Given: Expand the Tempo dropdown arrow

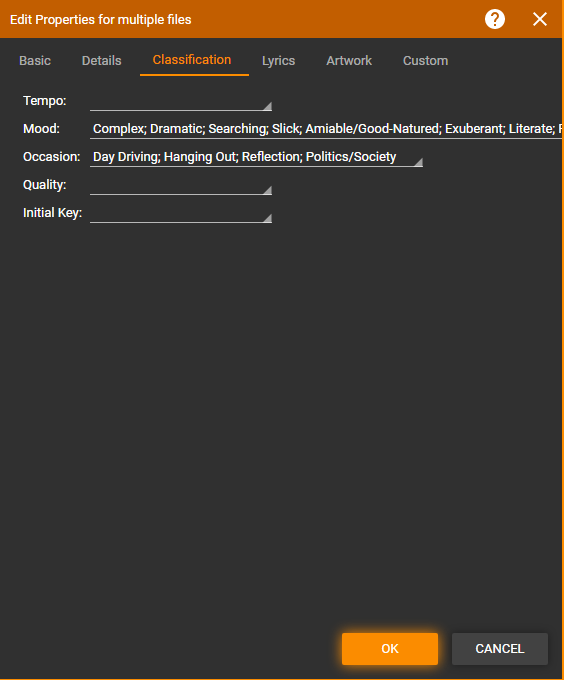Looking at the screenshot, I should point(267,106).
